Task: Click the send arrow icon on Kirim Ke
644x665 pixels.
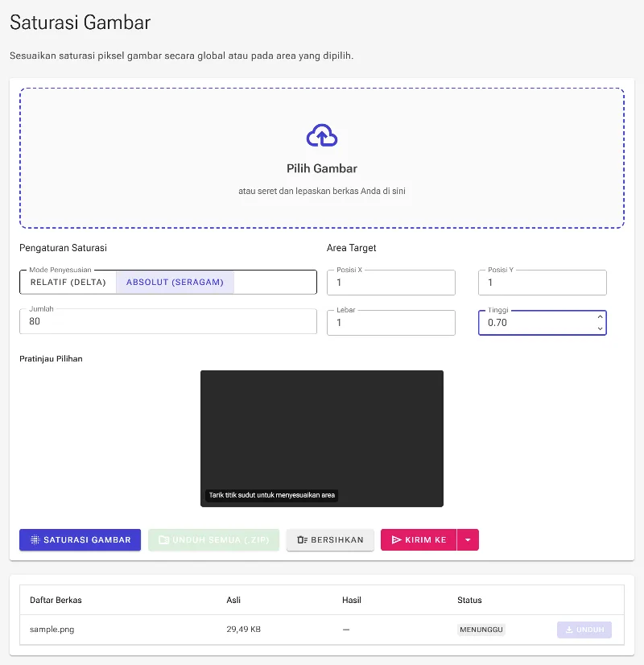Action: [x=396, y=540]
